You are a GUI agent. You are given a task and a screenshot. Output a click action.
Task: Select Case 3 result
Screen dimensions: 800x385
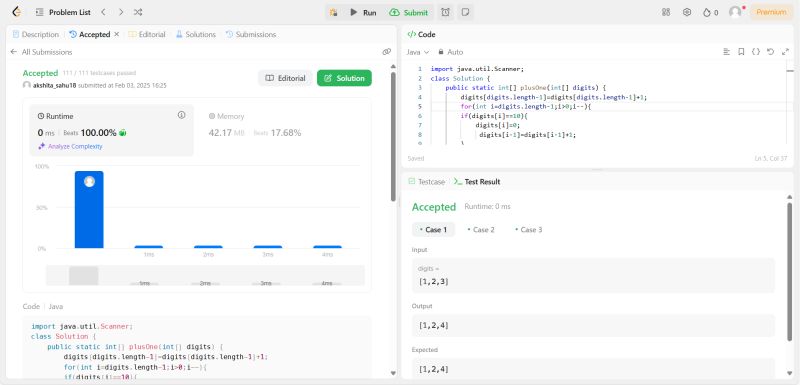(x=529, y=229)
